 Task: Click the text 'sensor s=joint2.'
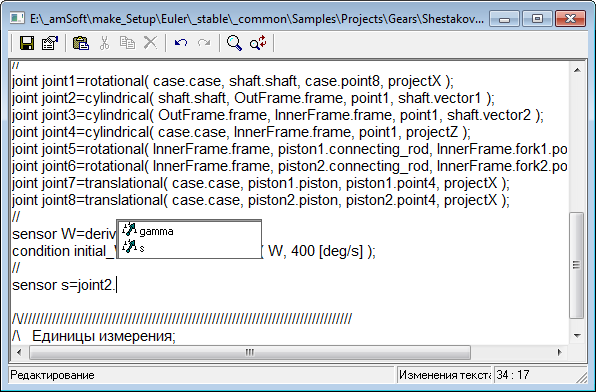coord(63,285)
